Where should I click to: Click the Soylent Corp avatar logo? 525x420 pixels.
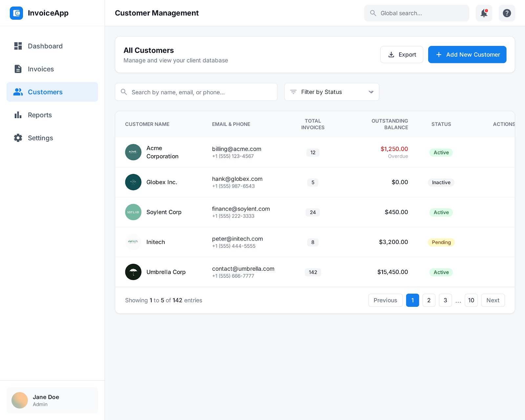pos(133,212)
